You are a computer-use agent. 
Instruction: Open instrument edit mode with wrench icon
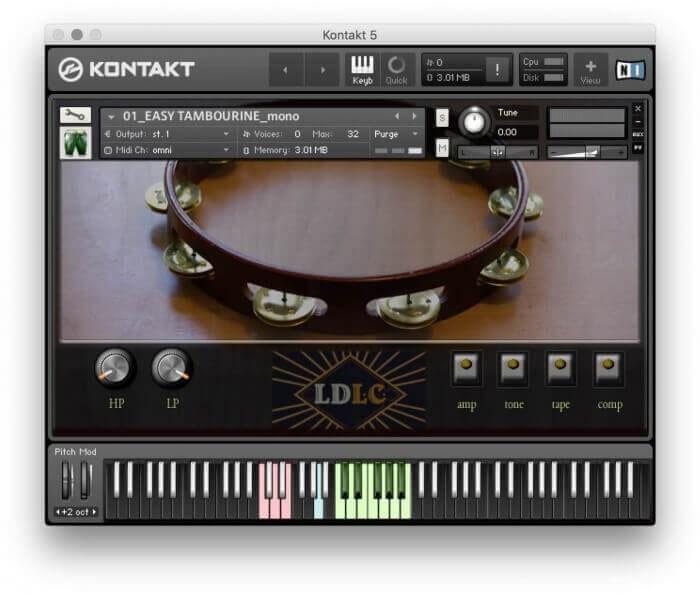pyautogui.click(x=74, y=115)
